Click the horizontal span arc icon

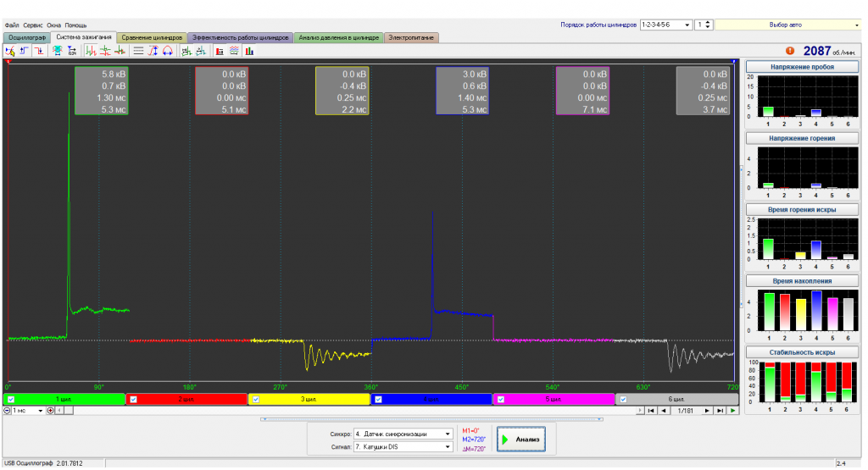tap(167, 51)
